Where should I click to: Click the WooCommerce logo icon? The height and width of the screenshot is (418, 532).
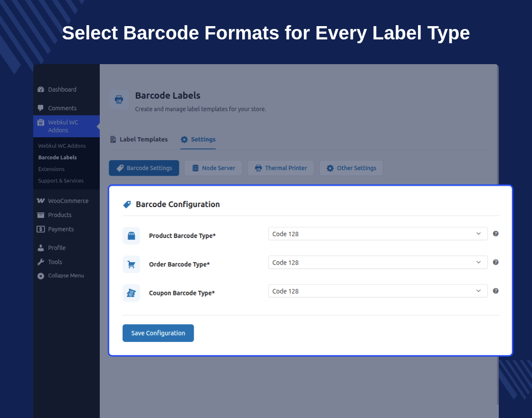pyautogui.click(x=41, y=201)
